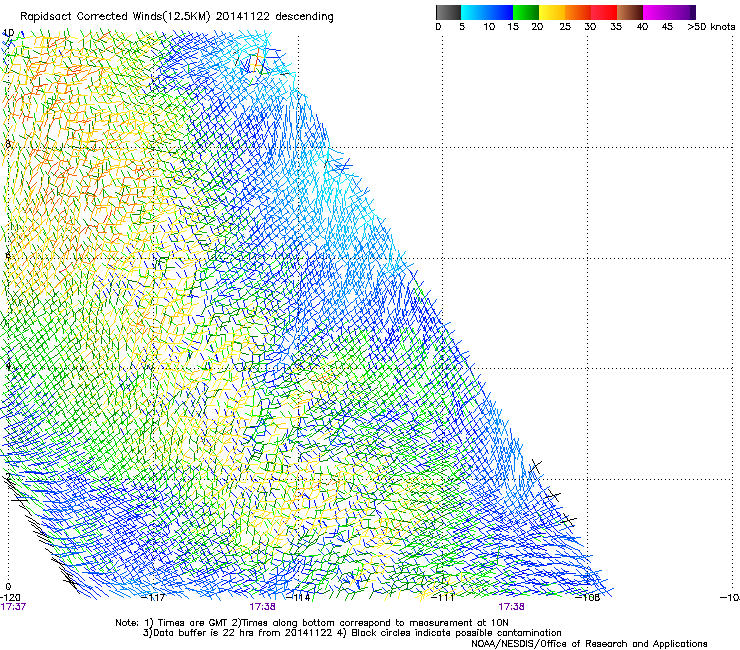Click the 'NOAA/NESDIS/Office of Research and Applications' credit
The height and width of the screenshot is (650, 740).
coord(589,644)
